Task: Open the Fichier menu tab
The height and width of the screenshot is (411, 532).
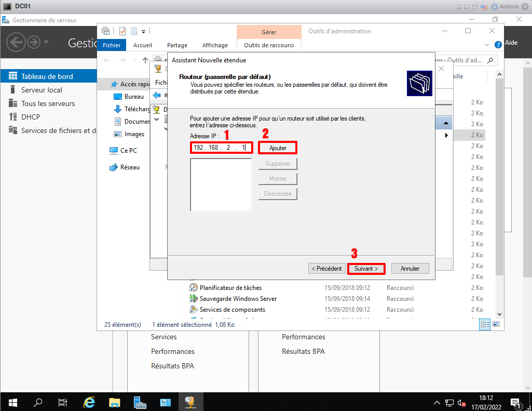Action: 112,45
